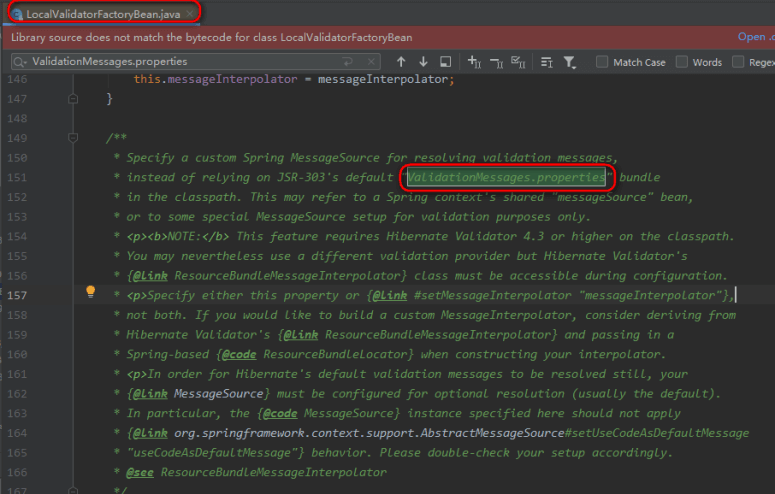The height and width of the screenshot is (494, 775).
Task: Click @code MessageSource on line 163
Action: [328, 413]
